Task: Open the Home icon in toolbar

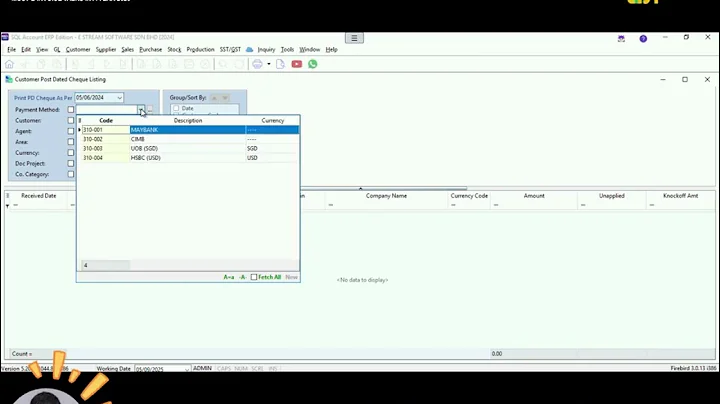Action: 9,64
